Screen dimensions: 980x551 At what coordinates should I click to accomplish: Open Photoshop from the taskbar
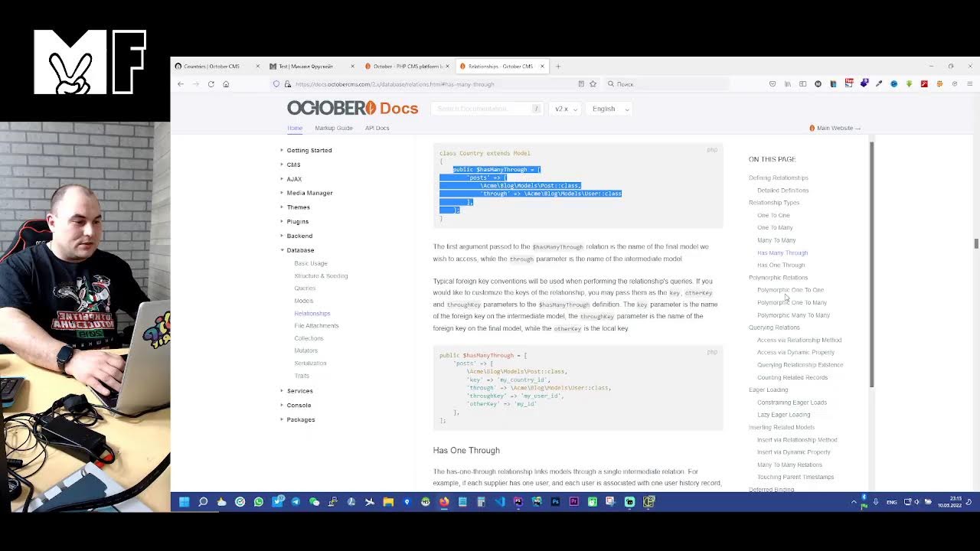click(555, 502)
